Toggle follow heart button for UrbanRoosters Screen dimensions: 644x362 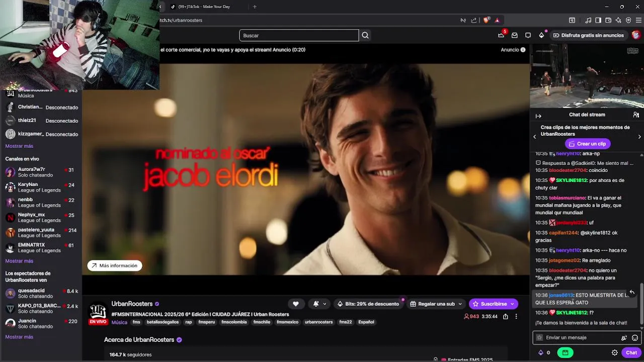click(296, 304)
